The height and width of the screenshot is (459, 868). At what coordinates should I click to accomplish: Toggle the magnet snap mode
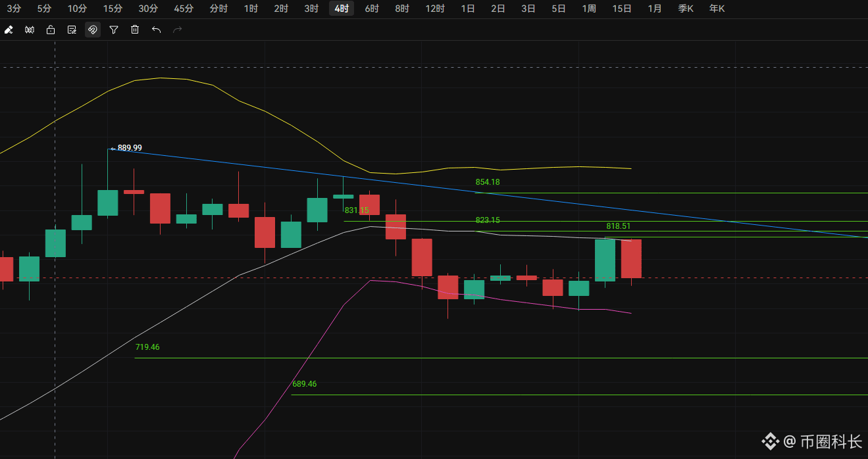(93, 30)
